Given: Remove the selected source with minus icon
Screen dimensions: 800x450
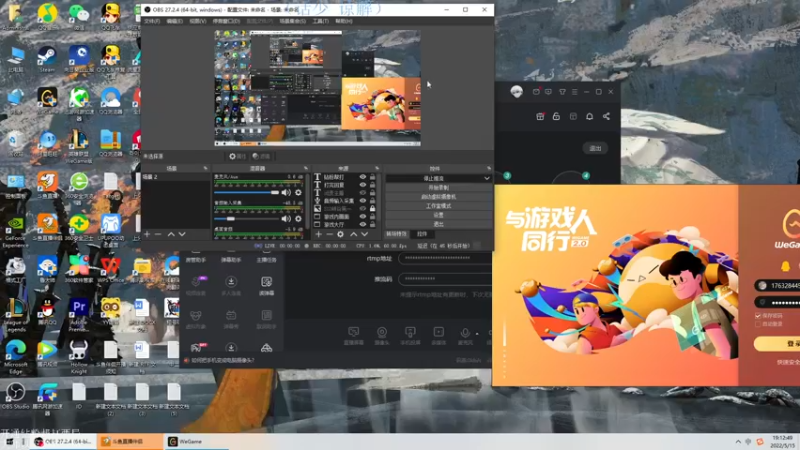Looking at the screenshot, I should pyautogui.click(x=330, y=234).
